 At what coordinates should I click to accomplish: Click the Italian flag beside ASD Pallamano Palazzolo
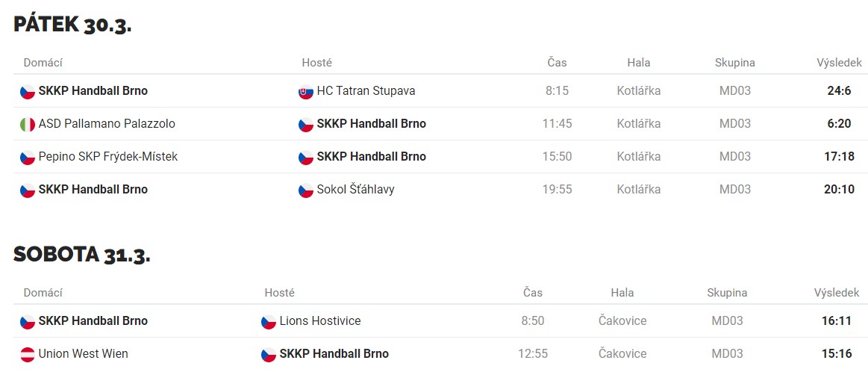coord(27,124)
